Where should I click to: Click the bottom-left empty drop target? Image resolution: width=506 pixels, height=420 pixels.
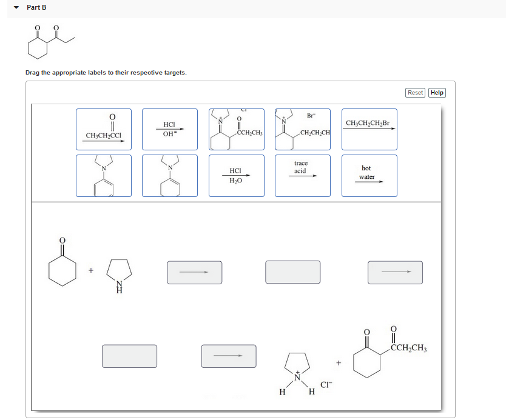(129, 356)
